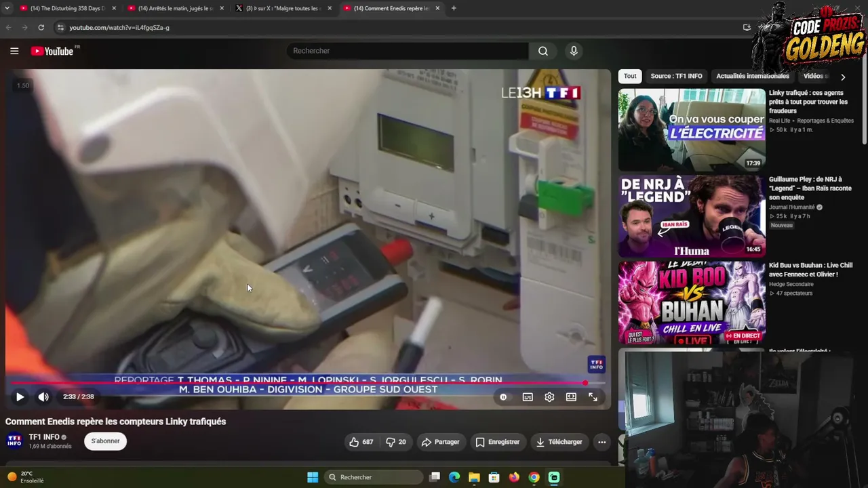
Task: Close the "The Disturbing 358 Days" tab
Action: coord(114,8)
